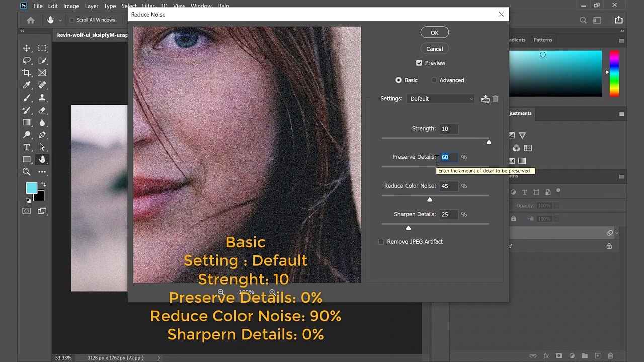This screenshot has height=362, width=644.
Task: Click the 33.33% zoom field in status bar
Action: pos(63,358)
